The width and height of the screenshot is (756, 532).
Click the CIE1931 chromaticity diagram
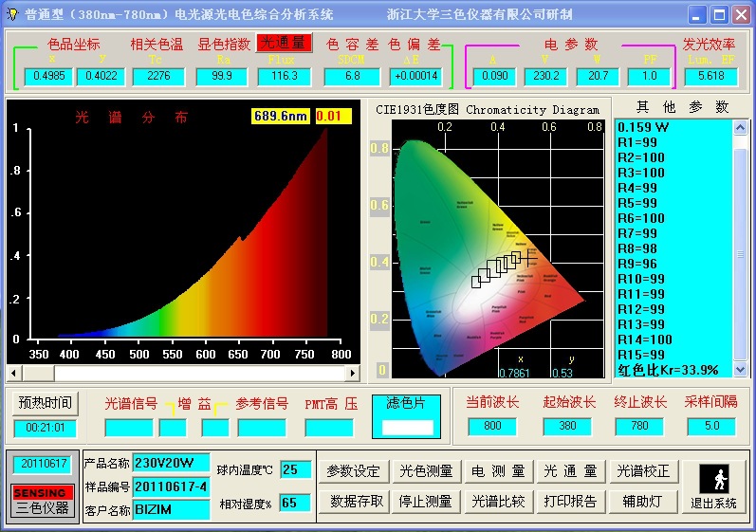pyautogui.click(x=498, y=248)
